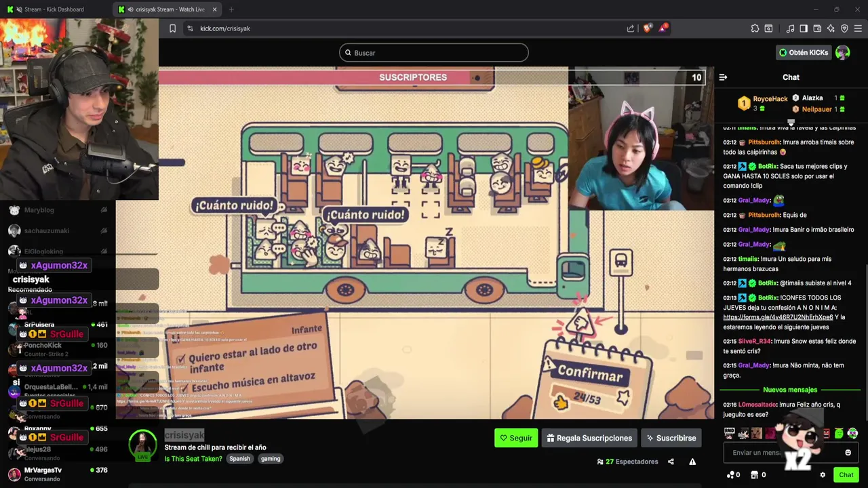This screenshot has height=488, width=868.
Task: Open the browser hamburger main menu
Action: [859, 28]
